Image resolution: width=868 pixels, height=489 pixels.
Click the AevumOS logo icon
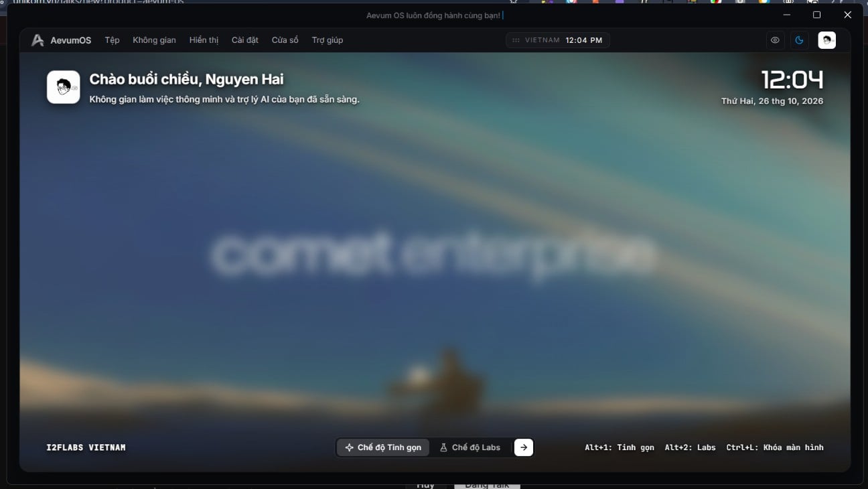click(x=38, y=40)
